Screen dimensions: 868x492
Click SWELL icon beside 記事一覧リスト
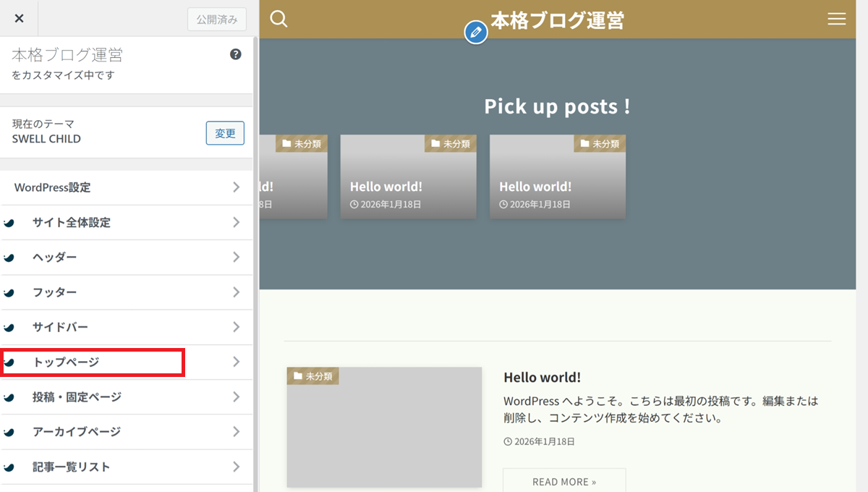coord(9,467)
